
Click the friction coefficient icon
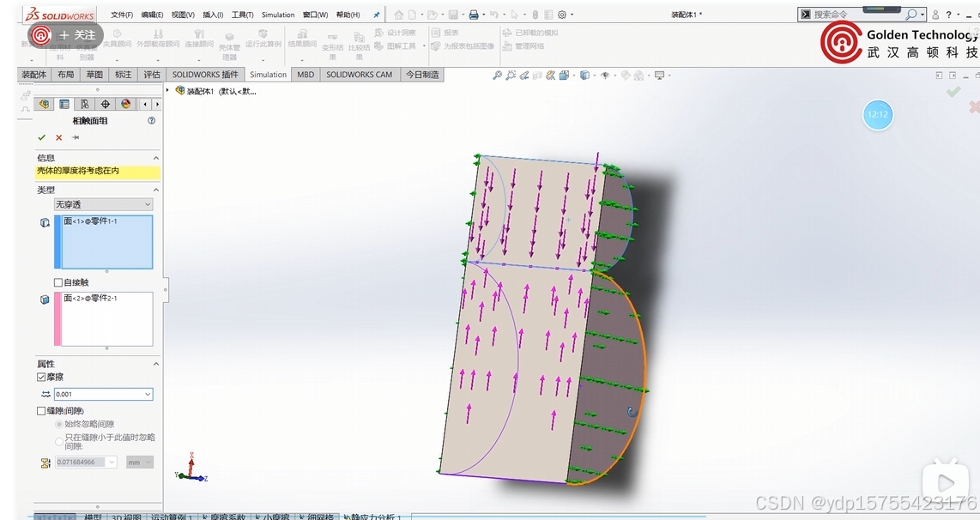tap(45, 395)
